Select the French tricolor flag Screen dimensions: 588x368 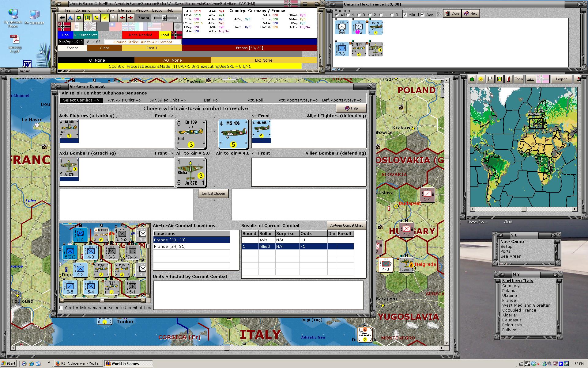tap(141, 27)
